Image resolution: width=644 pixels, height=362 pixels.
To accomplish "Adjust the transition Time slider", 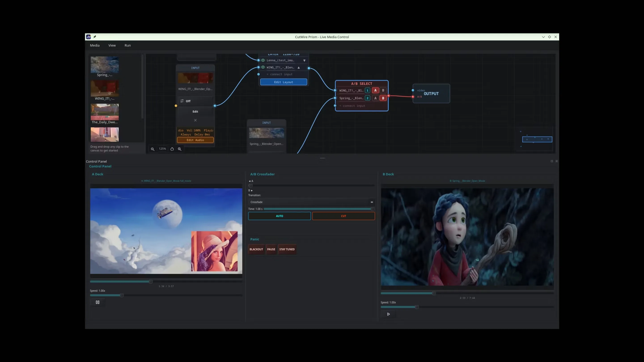I will [319, 209].
